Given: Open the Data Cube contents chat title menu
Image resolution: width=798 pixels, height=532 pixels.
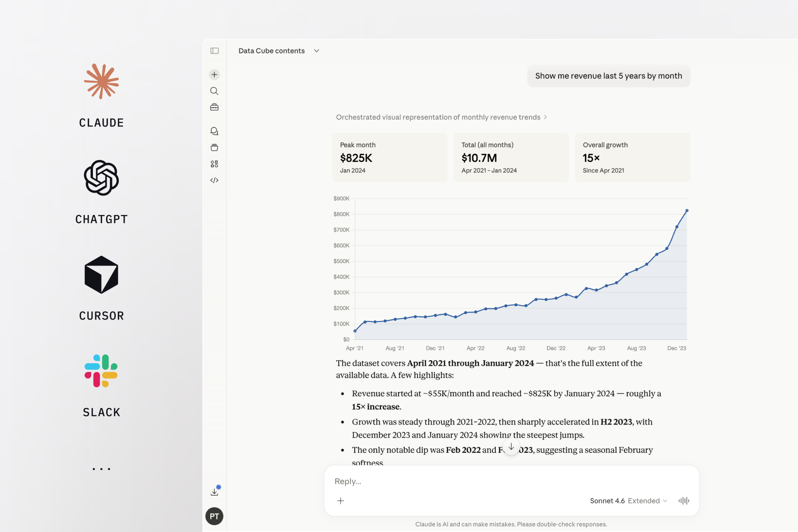Looking at the screenshot, I should (279, 51).
